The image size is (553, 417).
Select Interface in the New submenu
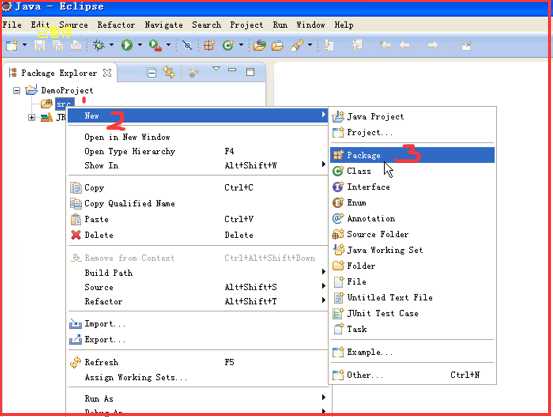pyautogui.click(x=412, y=187)
